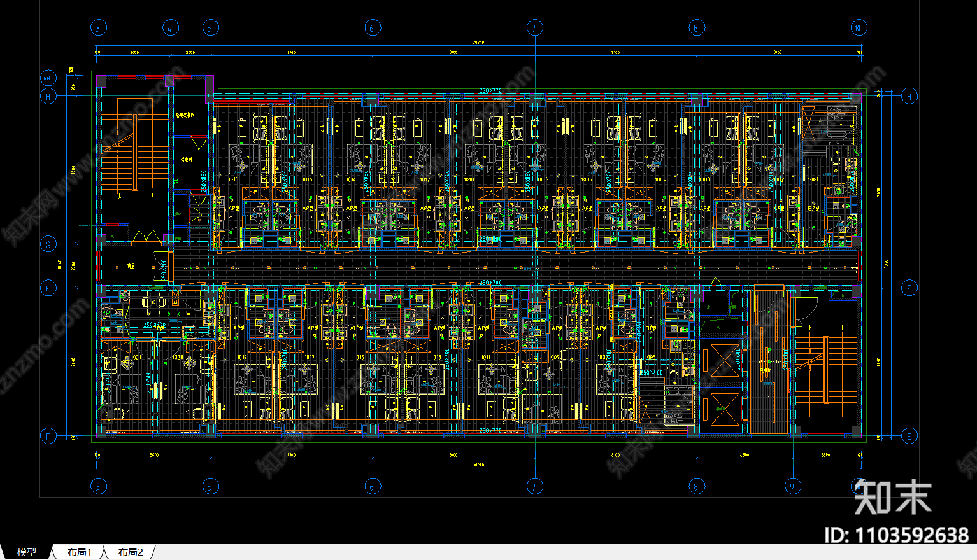Select left-side axis bubble G
Screen dimensions: 977x560
48,244
